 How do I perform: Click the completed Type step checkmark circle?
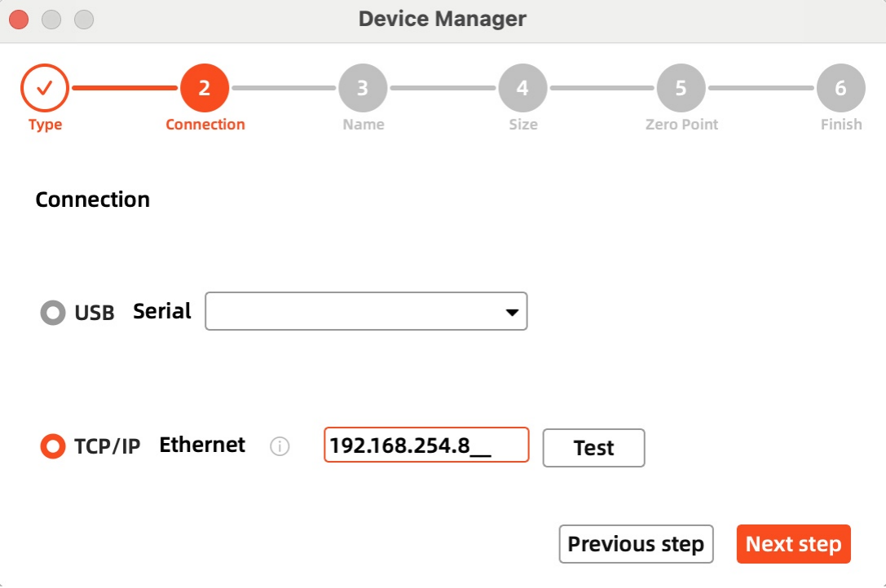tap(45, 88)
